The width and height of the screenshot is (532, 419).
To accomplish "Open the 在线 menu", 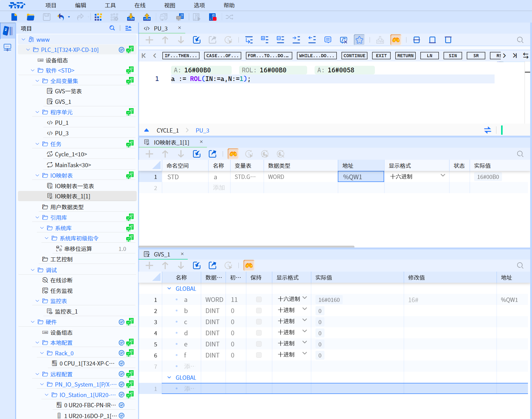I will 140,5.
